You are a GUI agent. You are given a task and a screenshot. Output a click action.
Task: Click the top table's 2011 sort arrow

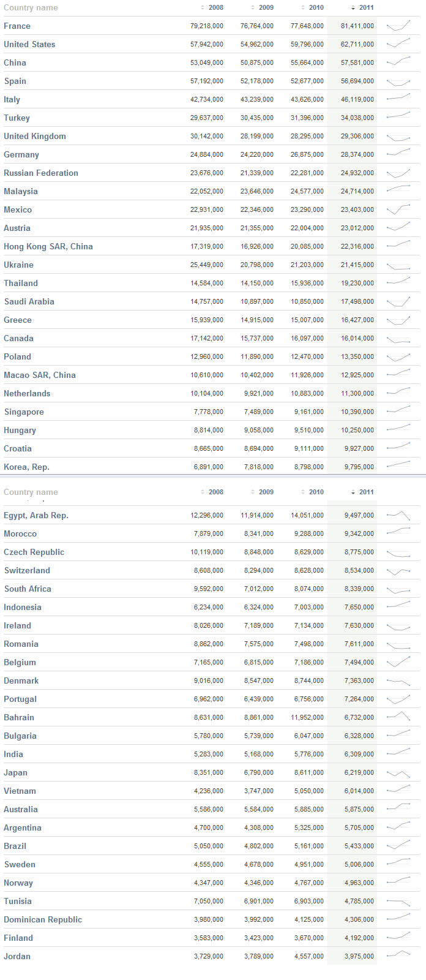click(353, 8)
